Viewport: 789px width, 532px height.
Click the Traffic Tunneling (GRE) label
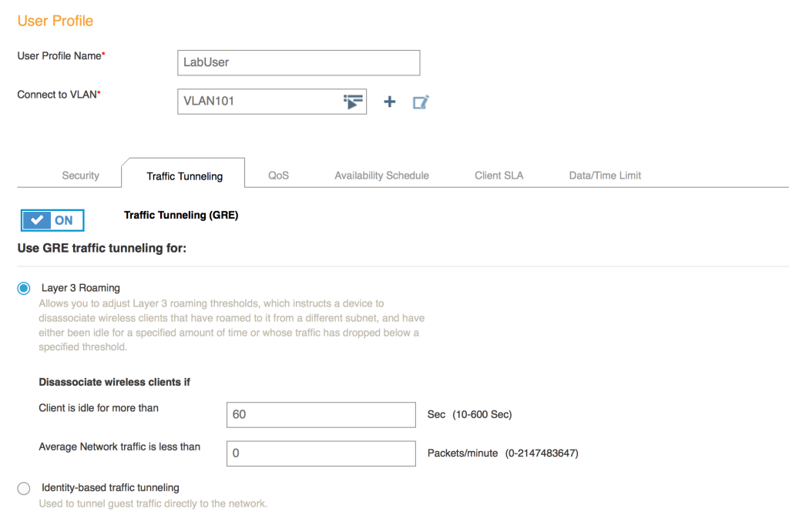tap(181, 216)
